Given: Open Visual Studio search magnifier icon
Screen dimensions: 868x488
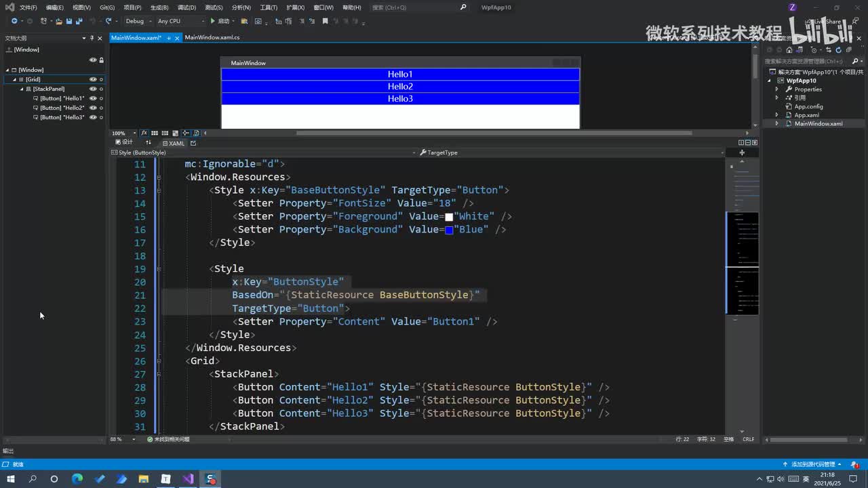Looking at the screenshot, I should [x=463, y=7].
